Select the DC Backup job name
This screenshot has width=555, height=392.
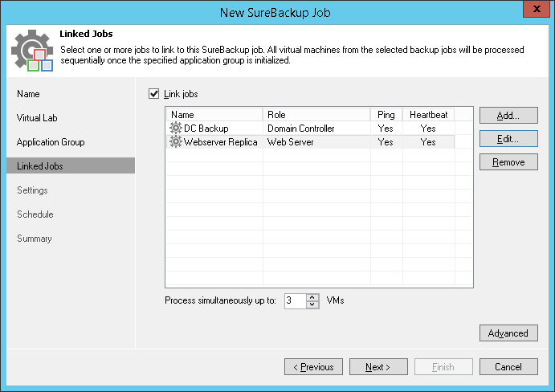pyautogui.click(x=206, y=129)
